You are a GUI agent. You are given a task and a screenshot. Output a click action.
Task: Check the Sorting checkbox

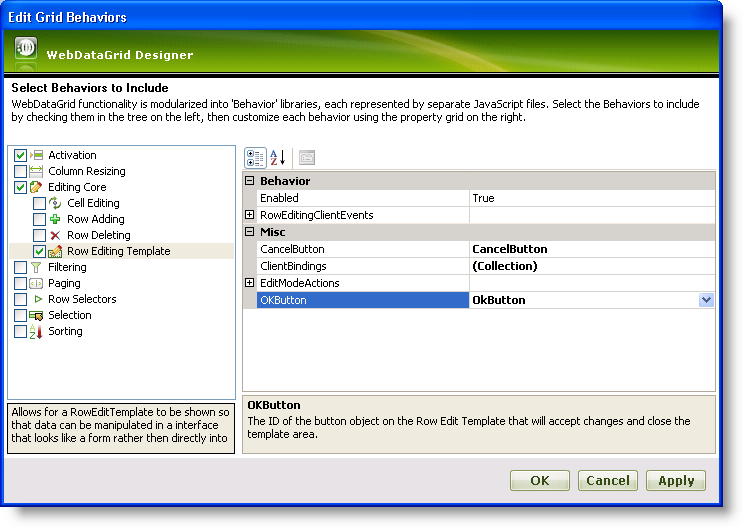pos(20,331)
